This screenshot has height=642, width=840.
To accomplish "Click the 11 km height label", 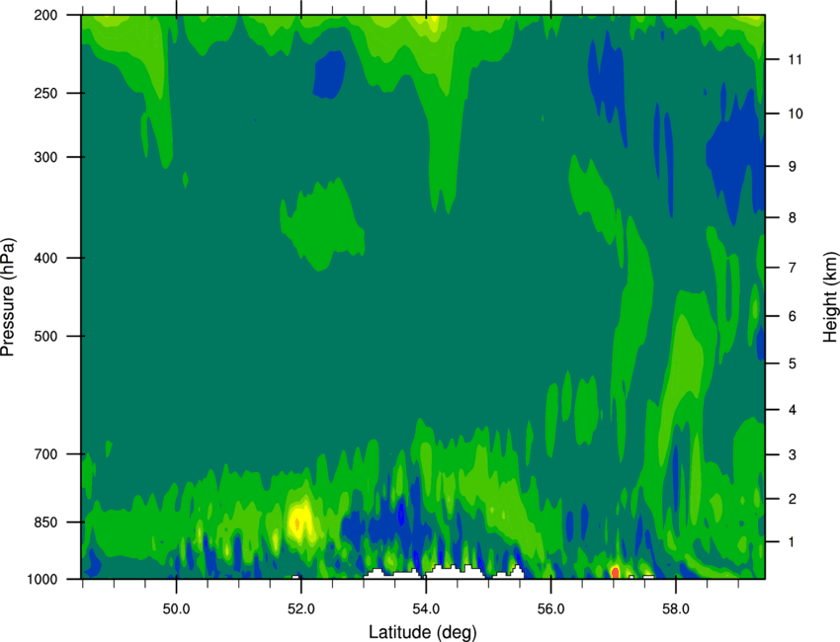I will tap(796, 59).
